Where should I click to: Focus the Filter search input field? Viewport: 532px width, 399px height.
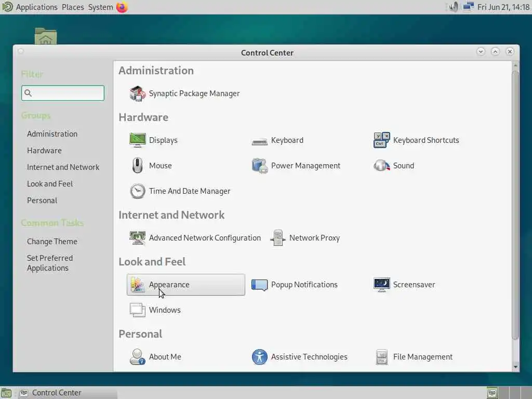(63, 93)
